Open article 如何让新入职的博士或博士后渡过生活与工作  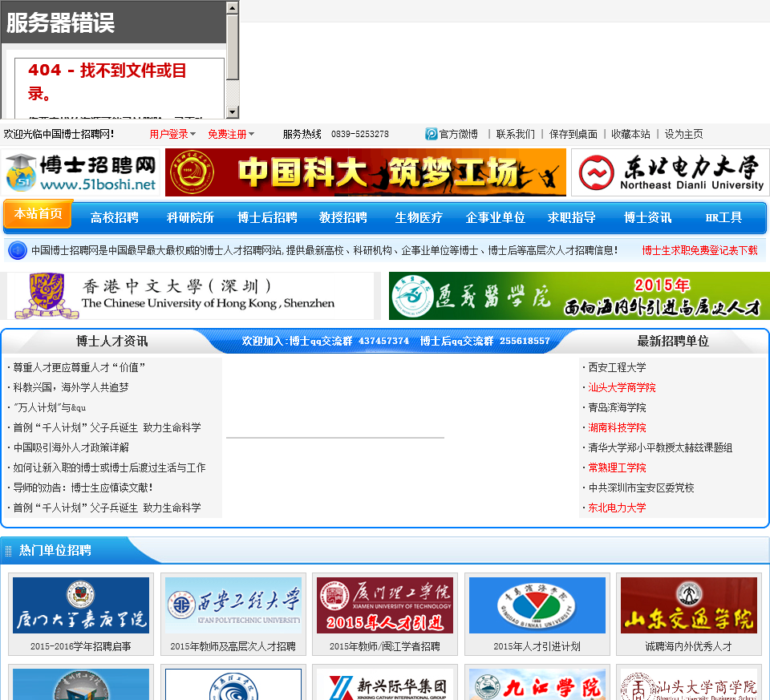coord(109,467)
